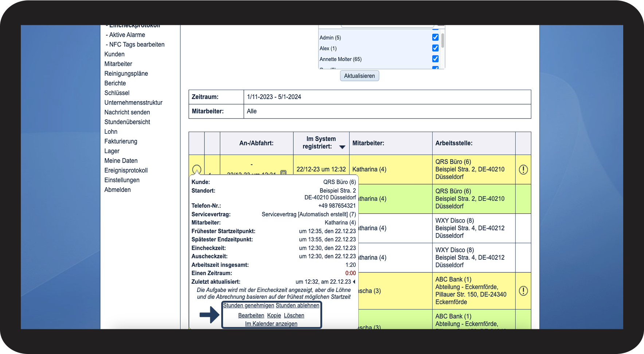Click warning icon in ABC Bank row
The width and height of the screenshot is (644, 354).
523,291
